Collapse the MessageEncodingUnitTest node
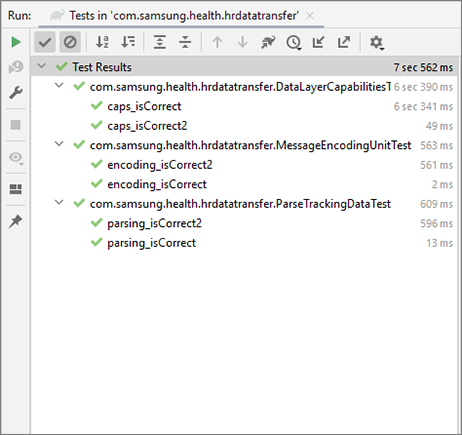The height and width of the screenshot is (435, 462). (59, 144)
